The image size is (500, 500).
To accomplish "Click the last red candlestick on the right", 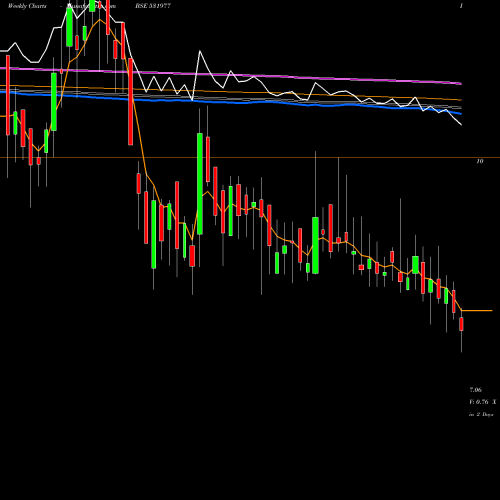I will click(461, 324).
